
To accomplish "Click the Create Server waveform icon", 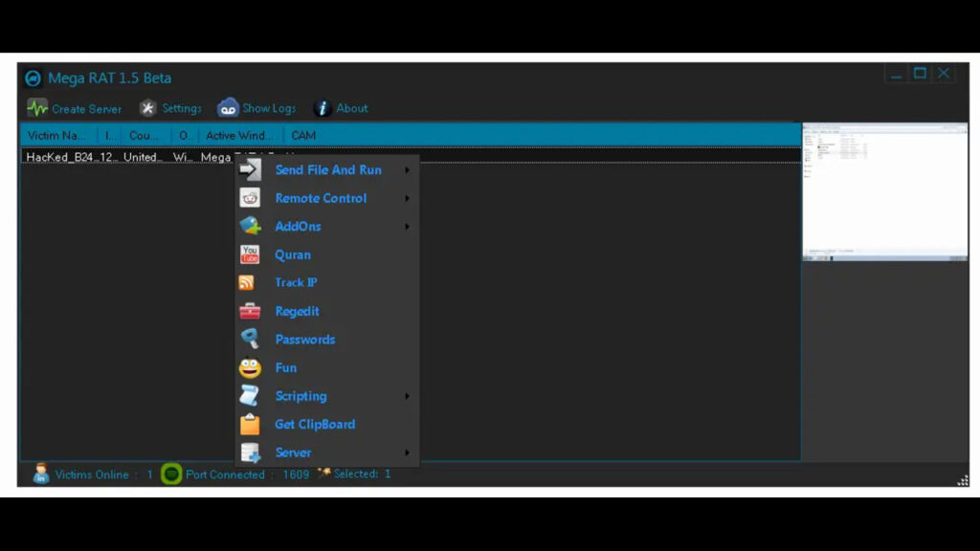I will pyautogui.click(x=37, y=108).
